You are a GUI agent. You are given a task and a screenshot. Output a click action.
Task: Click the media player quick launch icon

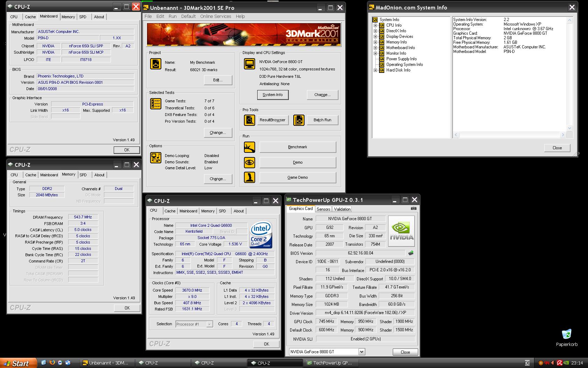coord(60,363)
